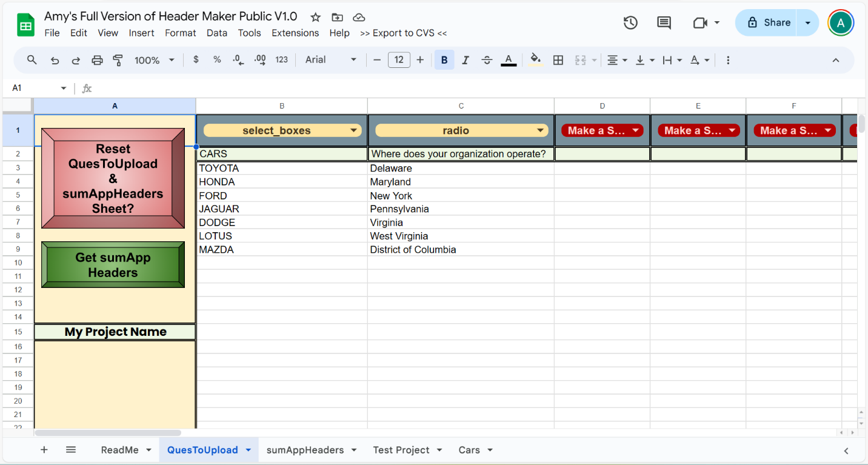Open the text color picker

509,60
